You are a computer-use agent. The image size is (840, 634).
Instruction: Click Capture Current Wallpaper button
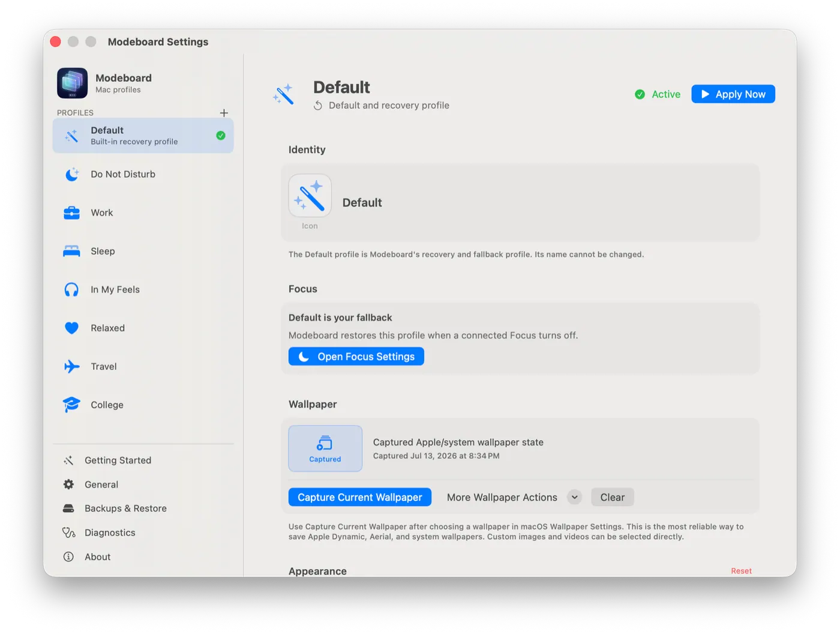click(360, 497)
